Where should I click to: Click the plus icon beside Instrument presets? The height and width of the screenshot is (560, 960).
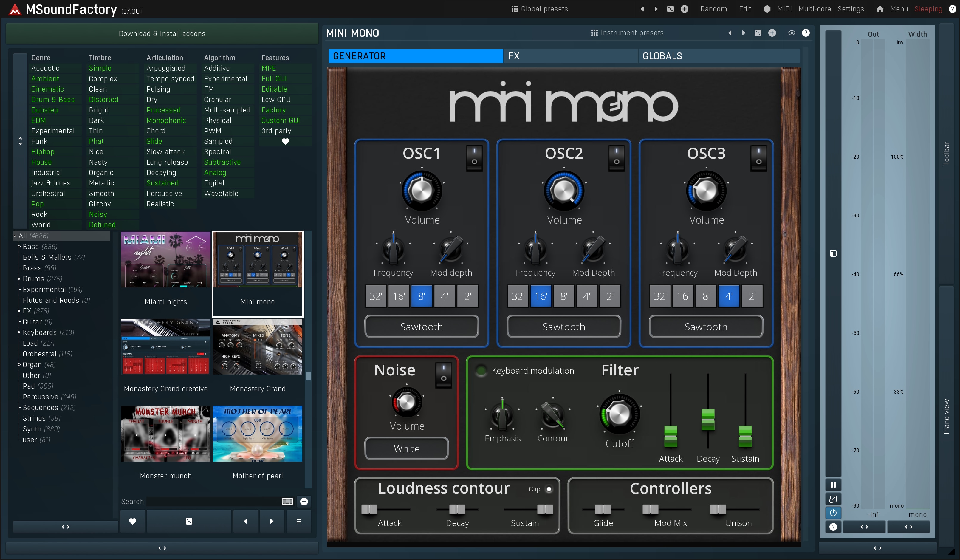coord(772,33)
